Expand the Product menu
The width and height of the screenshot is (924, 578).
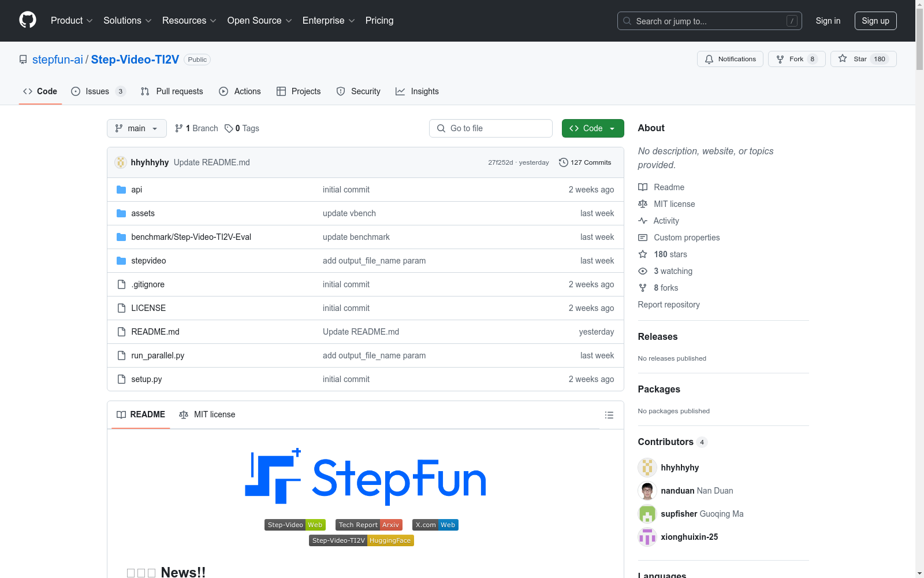[x=72, y=21]
